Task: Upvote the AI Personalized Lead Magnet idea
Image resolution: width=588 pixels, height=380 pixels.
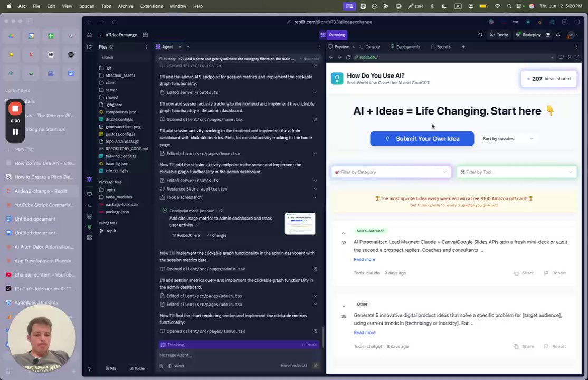Action: 344,233
